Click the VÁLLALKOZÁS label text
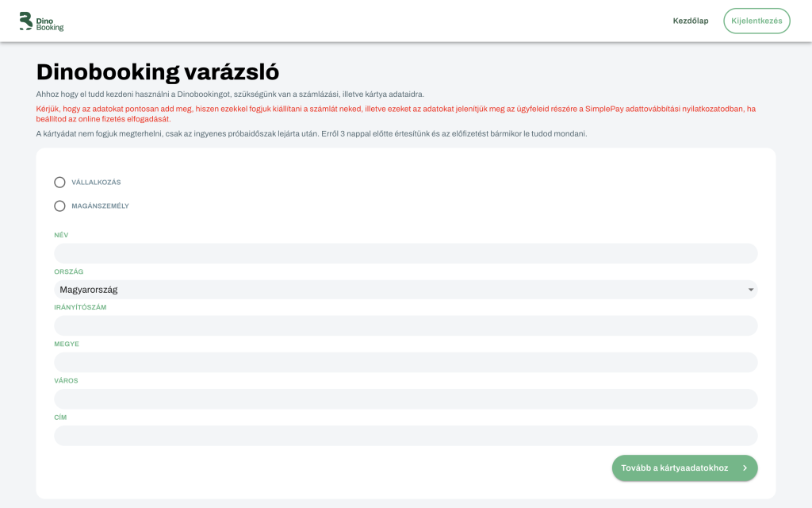This screenshot has width=812, height=508. [96, 183]
